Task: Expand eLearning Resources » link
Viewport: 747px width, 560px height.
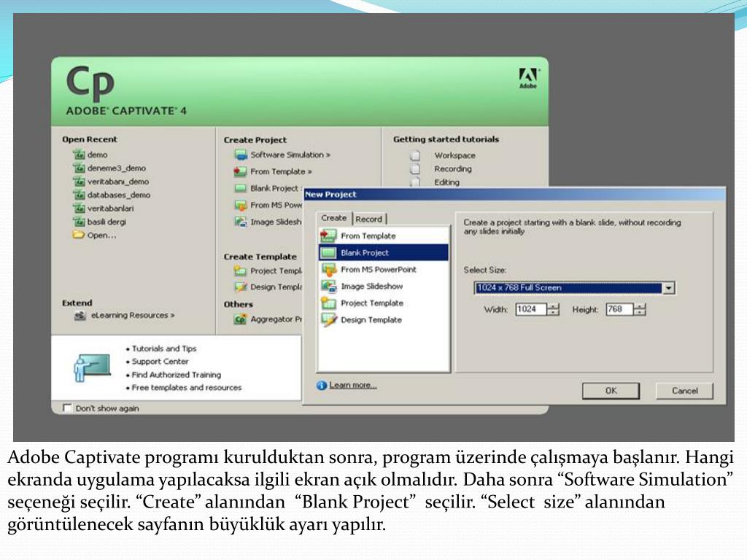Action: (x=133, y=315)
